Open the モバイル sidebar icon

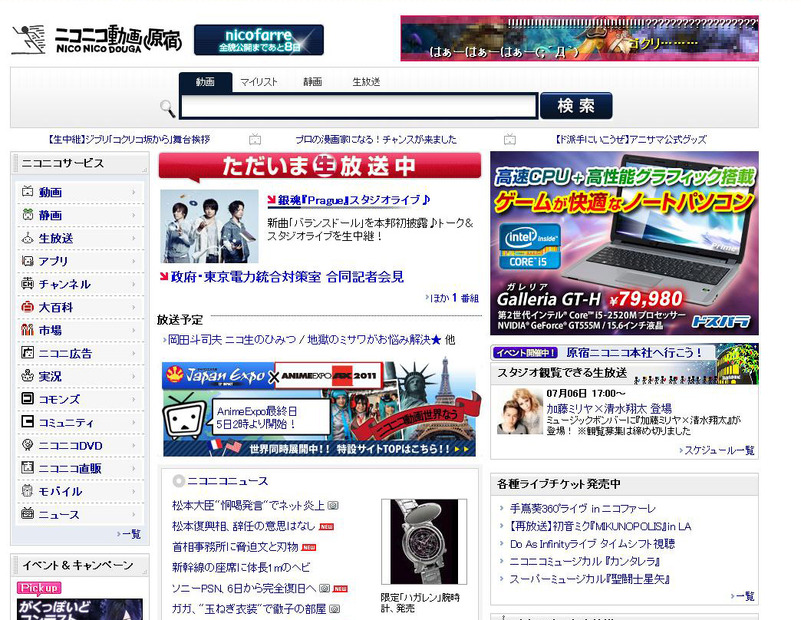point(28,491)
